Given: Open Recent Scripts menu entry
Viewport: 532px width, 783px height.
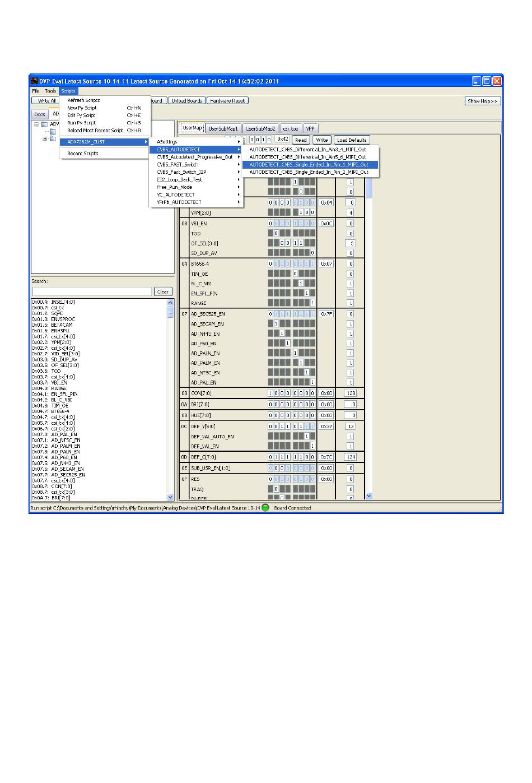Looking at the screenshot, I should point(105,153).
